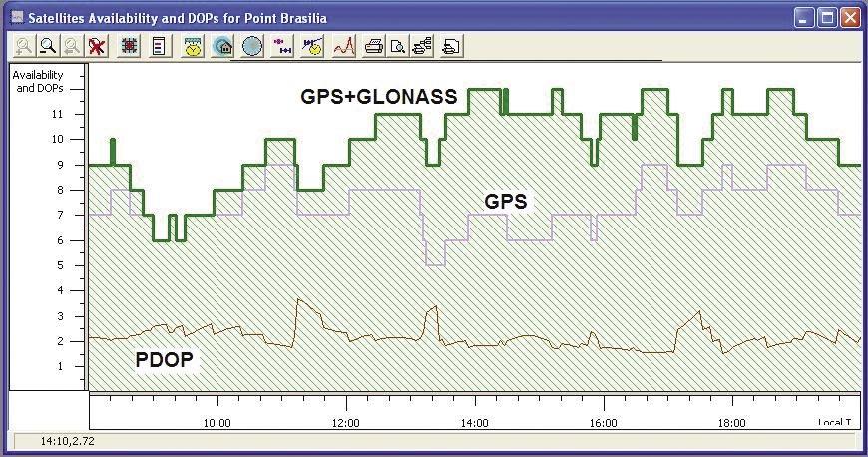Maximize the Satellites Availability window
Image resolution: width=868 pixels, height=457 pixels.
tap(827, 18)
